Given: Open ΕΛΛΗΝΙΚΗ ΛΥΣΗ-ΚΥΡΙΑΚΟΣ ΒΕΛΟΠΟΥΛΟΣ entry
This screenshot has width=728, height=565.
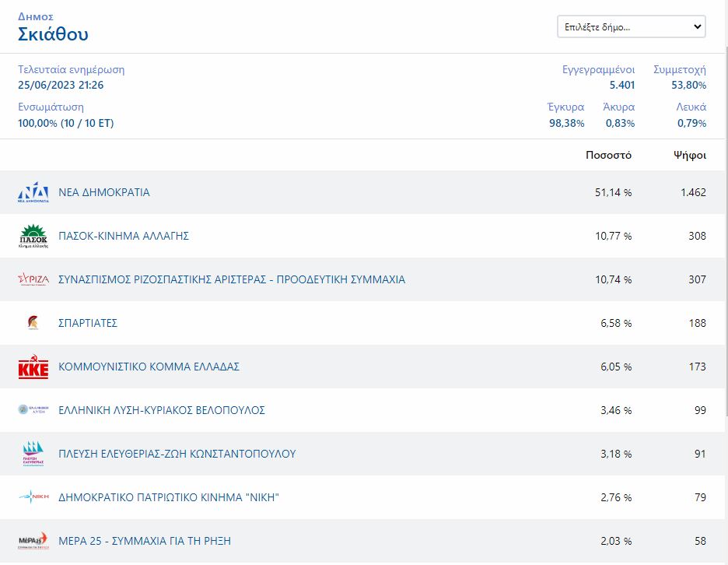Looking at the screenshot, I should pyautogui.click(x=162, y=410).
